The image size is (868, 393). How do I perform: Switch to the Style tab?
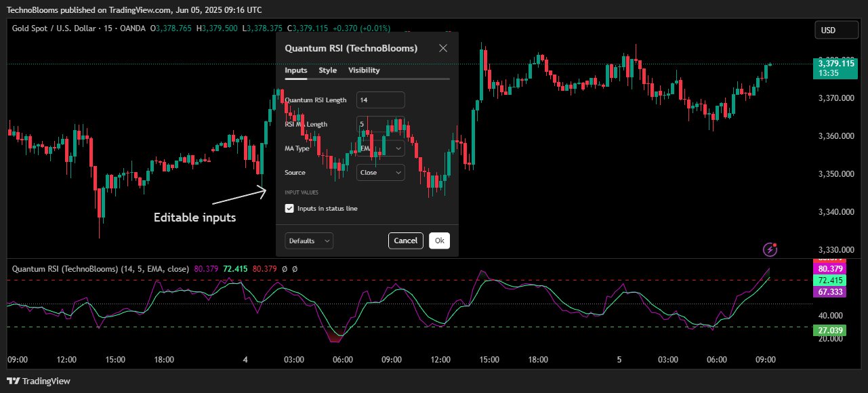tap(328, 70)
